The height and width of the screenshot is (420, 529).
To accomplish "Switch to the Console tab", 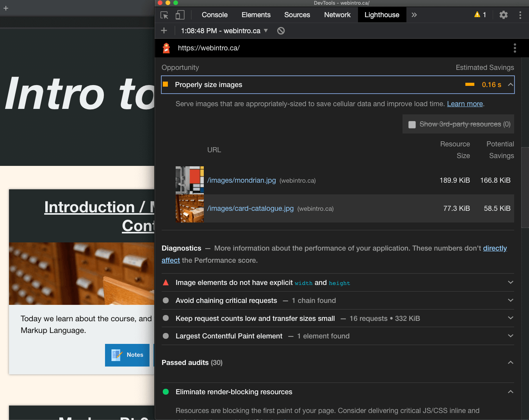I will (x=214, y=15).
